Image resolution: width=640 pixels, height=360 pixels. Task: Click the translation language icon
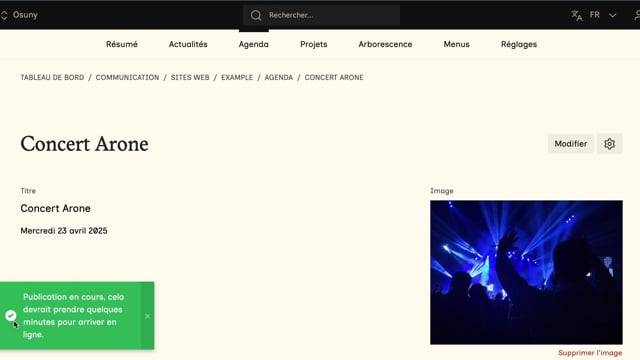[x=577, y=15]
